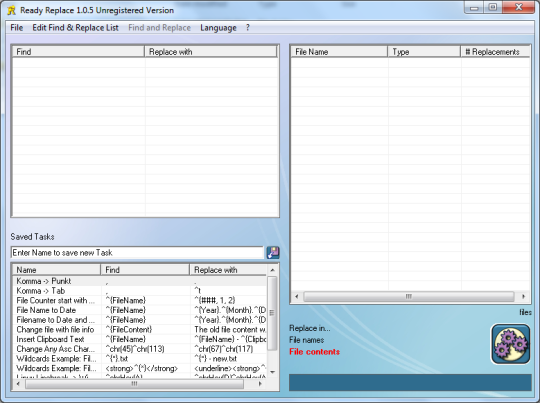This screenshot has width=540, height=403.
Task: Start replacement with the gears button
Action: (510, 344)
